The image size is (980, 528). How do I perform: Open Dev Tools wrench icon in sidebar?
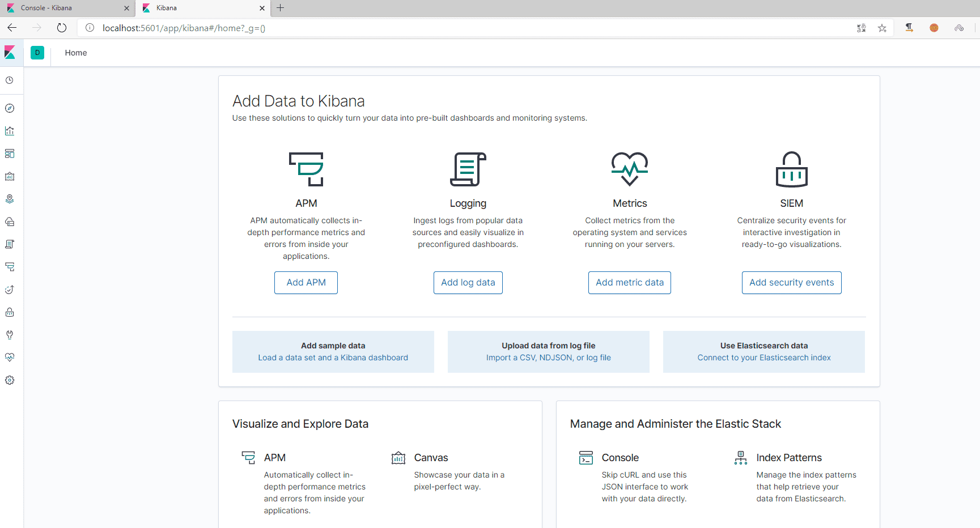pos(10,335)
